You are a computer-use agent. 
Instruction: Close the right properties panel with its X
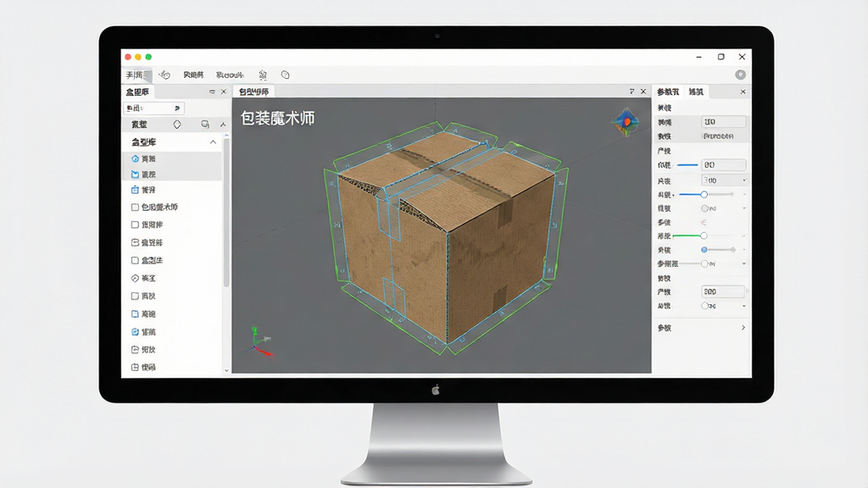743,91
